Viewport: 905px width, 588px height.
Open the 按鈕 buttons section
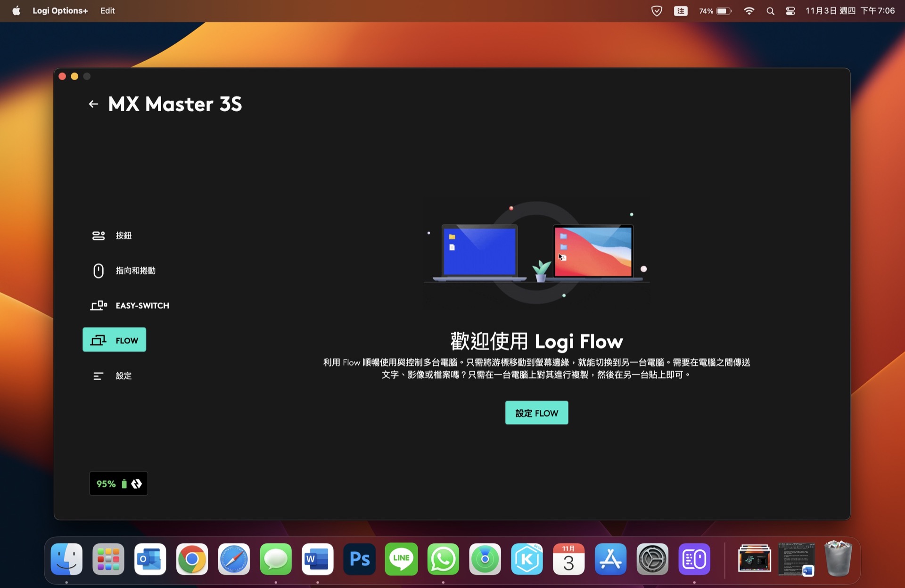pyautogui.click(x=112, y=236)
